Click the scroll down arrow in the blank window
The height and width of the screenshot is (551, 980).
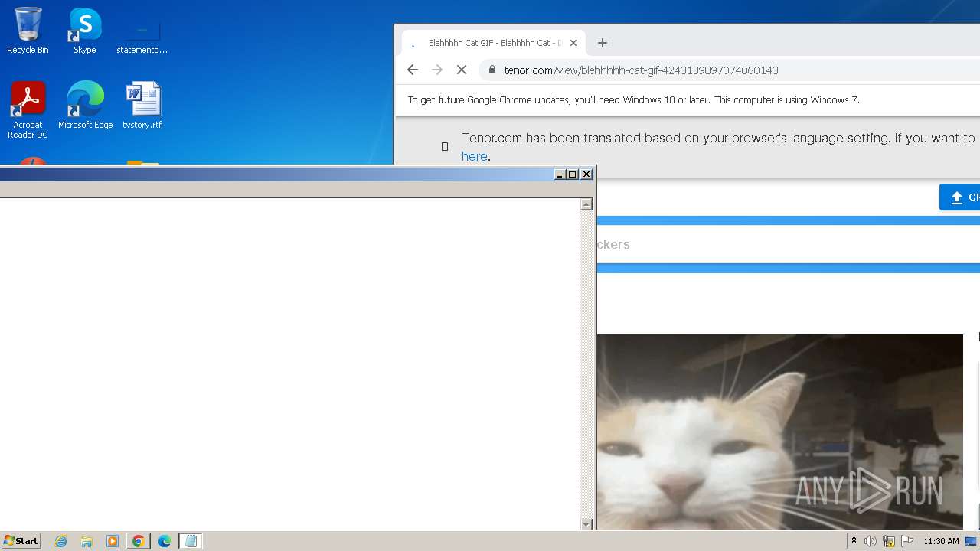coord(586,524)
